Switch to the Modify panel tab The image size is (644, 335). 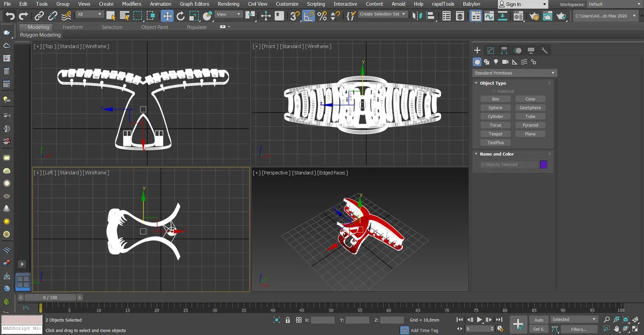(x=490, y=50)
